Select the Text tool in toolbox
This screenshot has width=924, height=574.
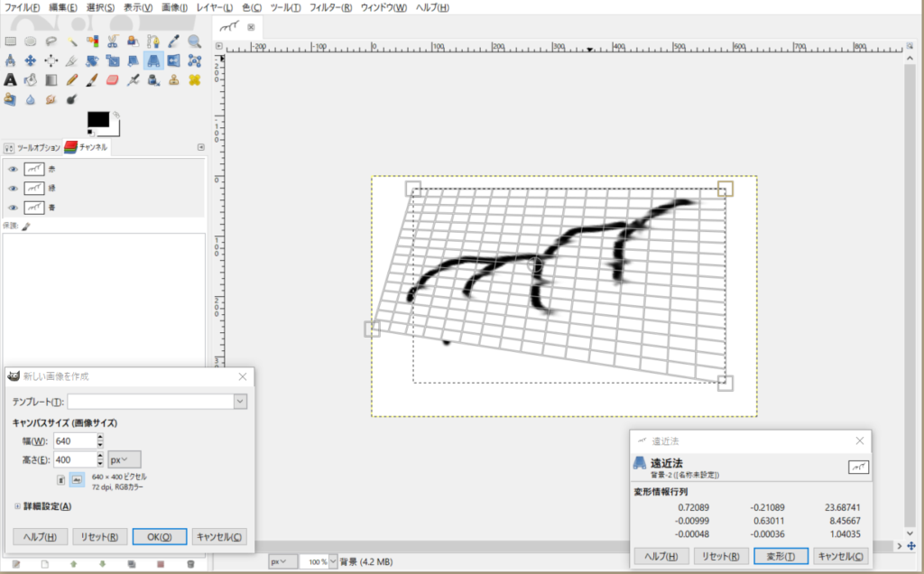10,80
